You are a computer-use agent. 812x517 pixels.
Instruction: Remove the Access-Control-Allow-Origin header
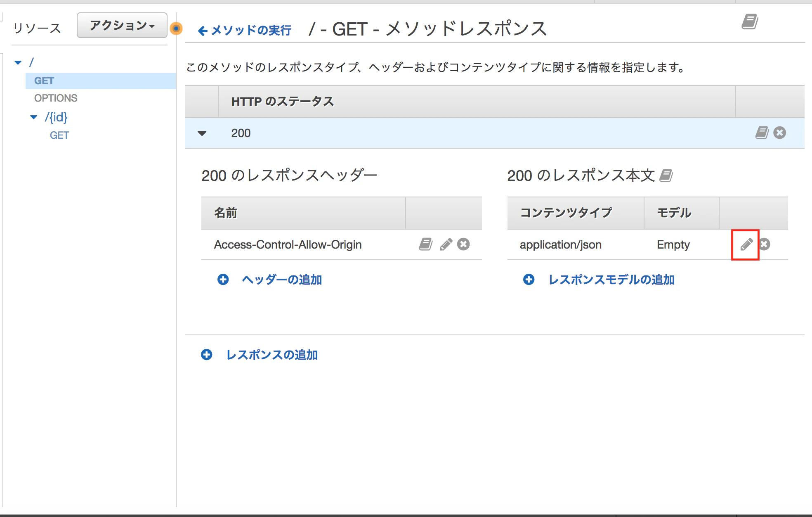463,244
